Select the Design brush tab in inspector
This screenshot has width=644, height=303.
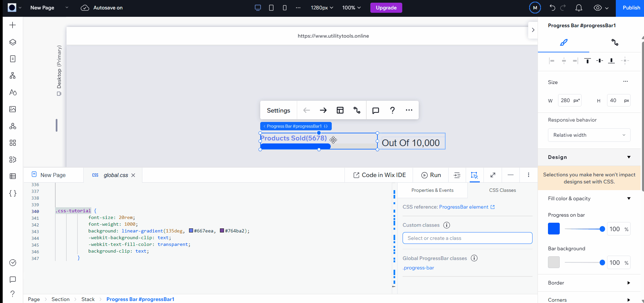563,42
